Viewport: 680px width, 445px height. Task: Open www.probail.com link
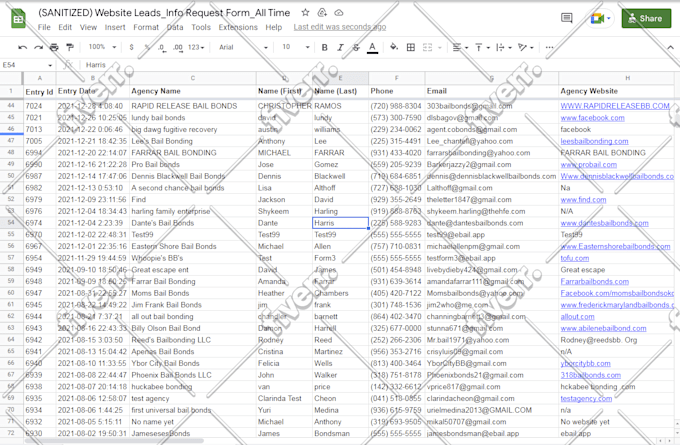coord(588,164)
